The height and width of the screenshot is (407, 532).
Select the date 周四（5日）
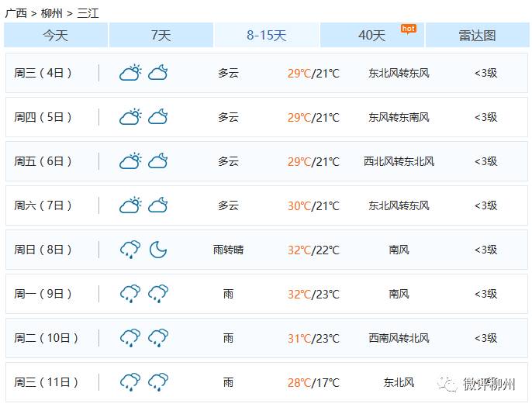[43, 117]
